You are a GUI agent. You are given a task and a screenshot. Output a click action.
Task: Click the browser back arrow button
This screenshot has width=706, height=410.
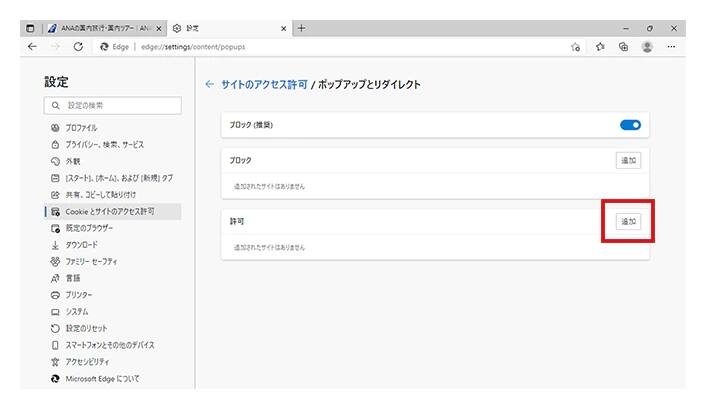32,47
